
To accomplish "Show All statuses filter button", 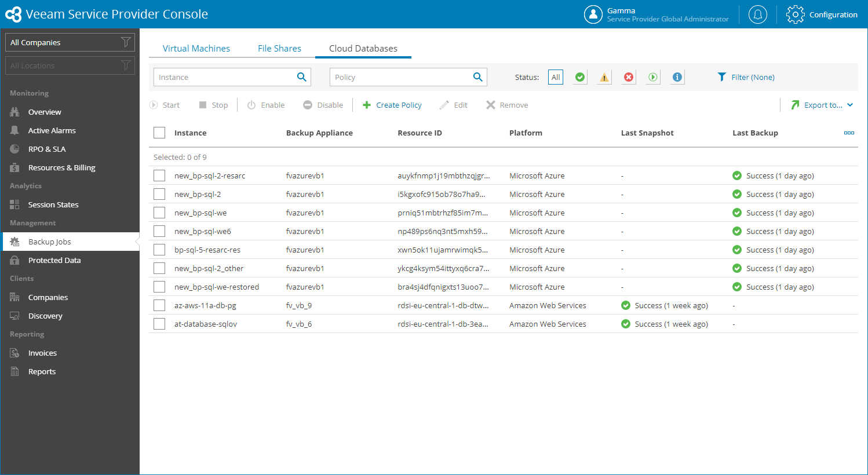I will [x=556, y=77].
